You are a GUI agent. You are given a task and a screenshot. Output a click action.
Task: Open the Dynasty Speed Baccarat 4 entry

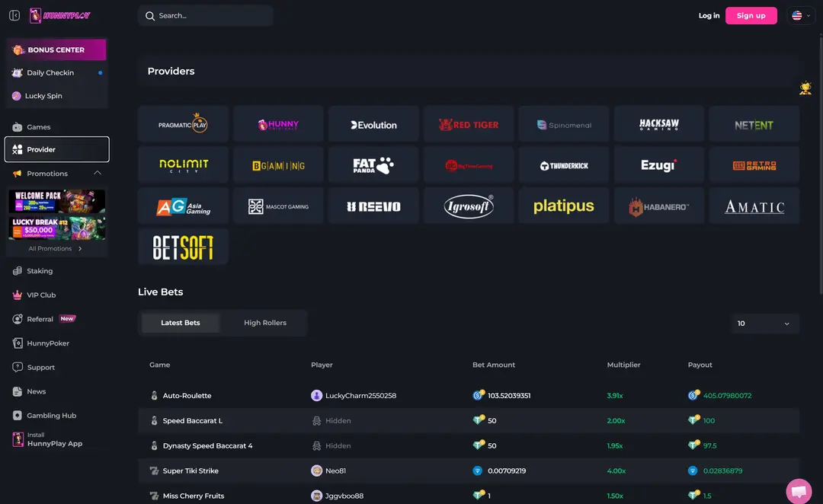tap(207, 446)
